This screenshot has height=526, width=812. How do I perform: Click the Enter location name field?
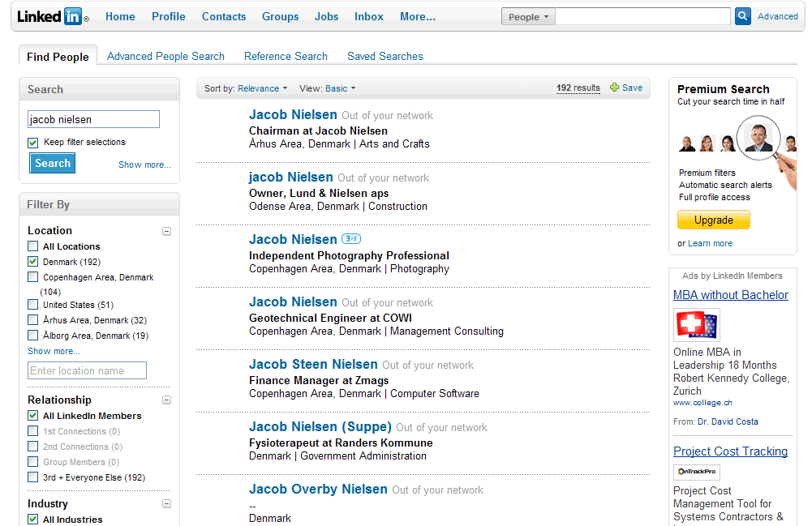point(87,371)
